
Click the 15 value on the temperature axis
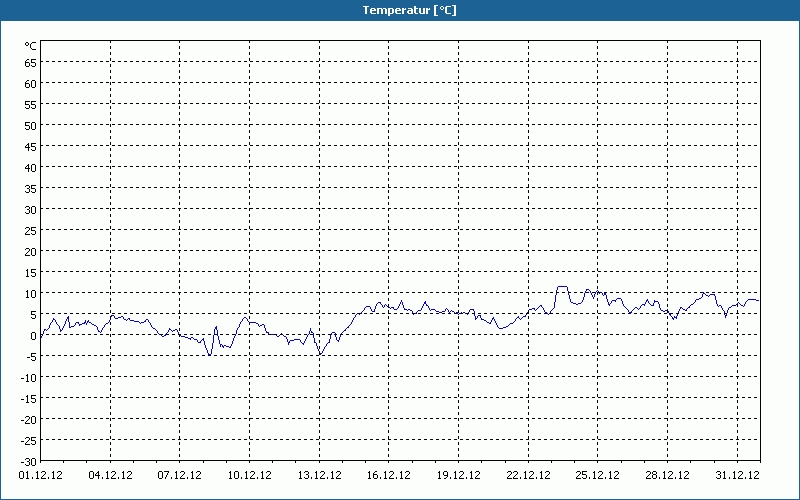tap(31, 272)
